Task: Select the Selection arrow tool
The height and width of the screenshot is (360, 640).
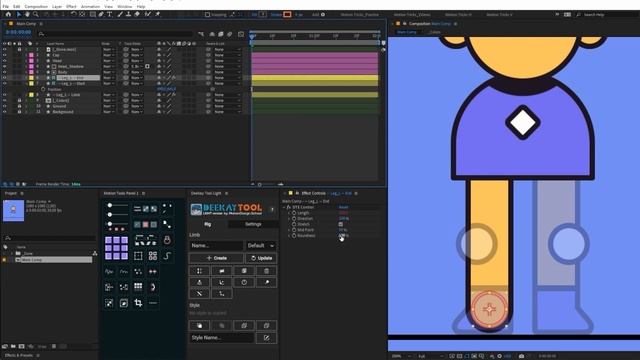Action: [19, 14]
